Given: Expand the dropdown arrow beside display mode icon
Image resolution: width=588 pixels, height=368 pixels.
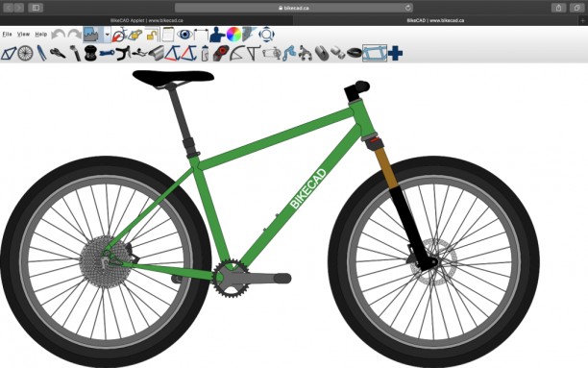Looking at the screenshot, I should pos(108,35).
